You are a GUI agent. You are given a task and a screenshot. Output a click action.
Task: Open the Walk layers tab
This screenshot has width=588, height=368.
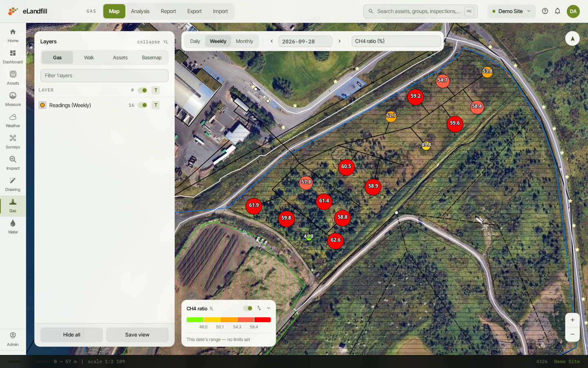point(89,58)
